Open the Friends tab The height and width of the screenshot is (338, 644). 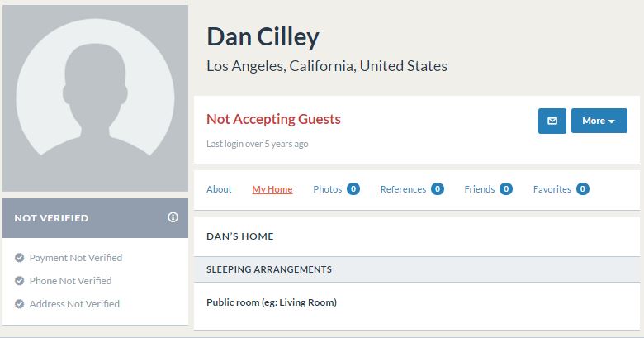point(480,189)
